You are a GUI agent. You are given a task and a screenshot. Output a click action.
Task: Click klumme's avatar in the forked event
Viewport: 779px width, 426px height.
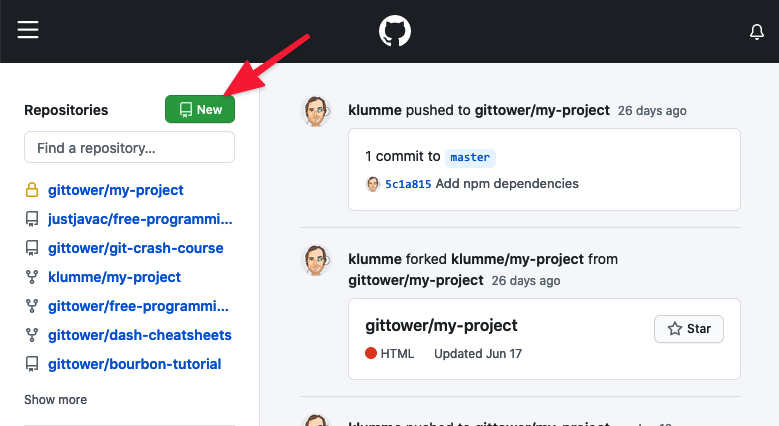click(x=317, y=259)
